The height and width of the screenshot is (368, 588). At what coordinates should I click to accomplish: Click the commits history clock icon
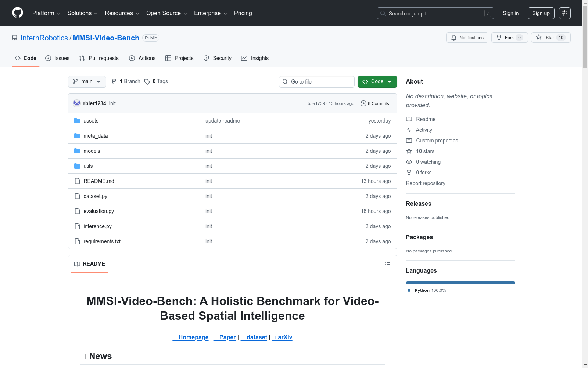(363, 103)
